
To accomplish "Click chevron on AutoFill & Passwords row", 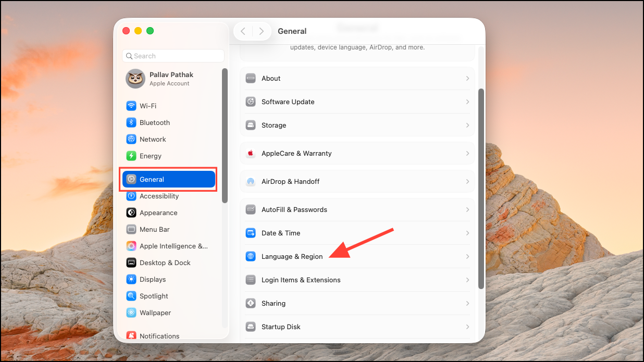I will (467, 209).
